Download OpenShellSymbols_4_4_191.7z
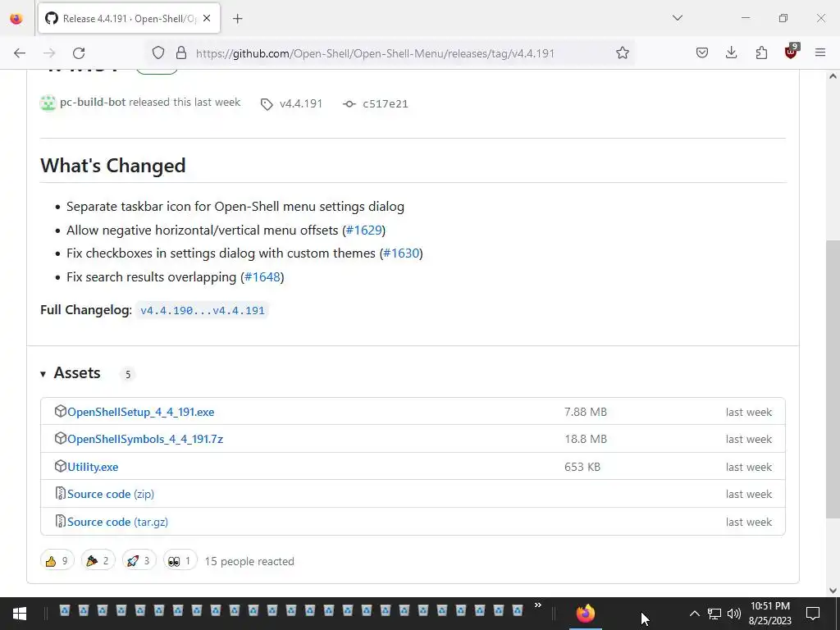The image size is (840, 630). [x=145, y=440]
